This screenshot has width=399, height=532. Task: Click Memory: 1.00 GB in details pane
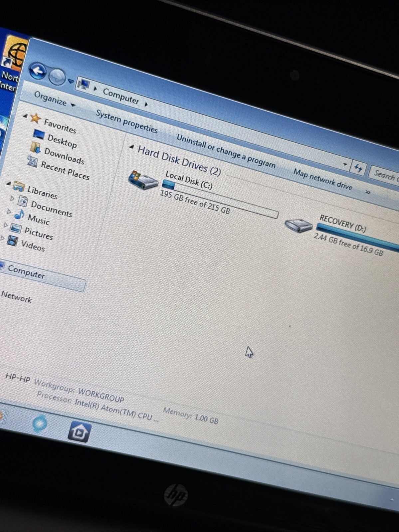190,416
